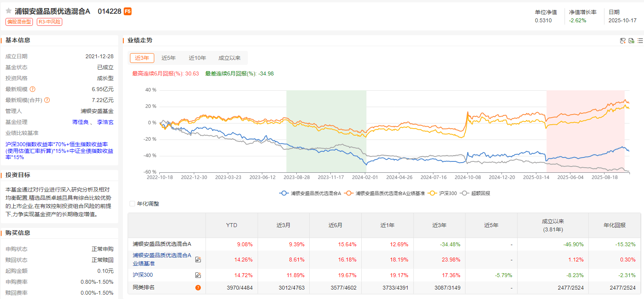Open the list view icon in chart header

tap(640, 41)
